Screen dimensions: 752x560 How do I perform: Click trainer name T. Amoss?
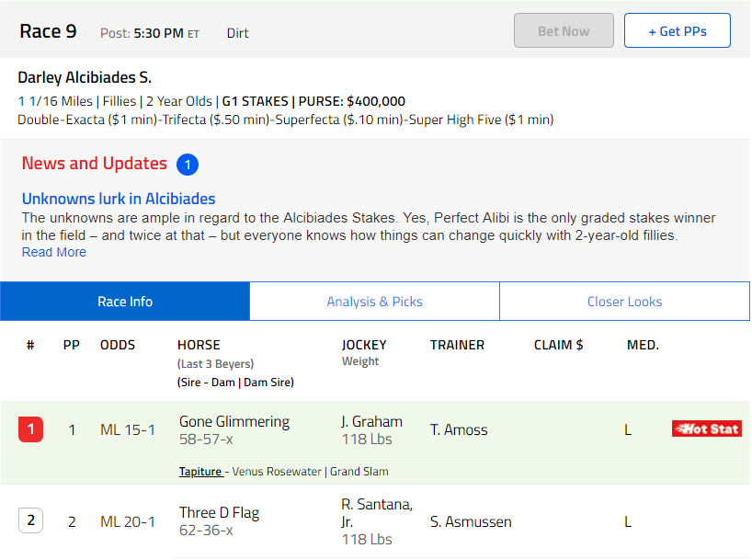(x=459, y=429)
